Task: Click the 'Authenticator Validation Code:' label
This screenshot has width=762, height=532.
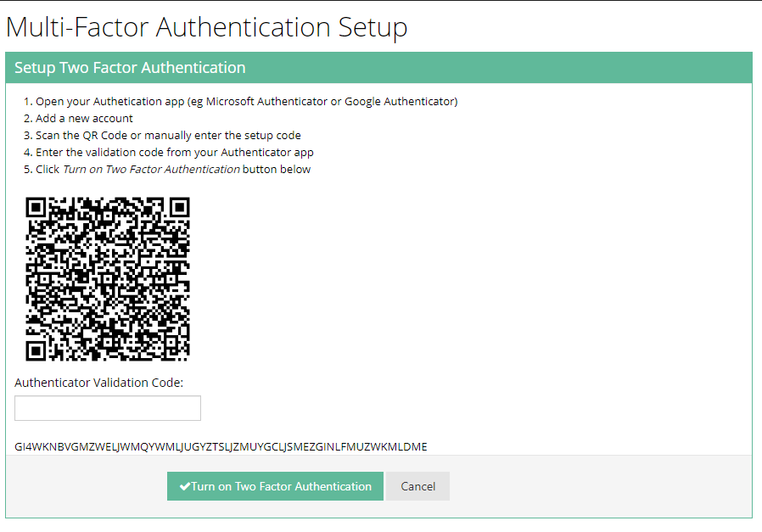Action: click(98, 383)
